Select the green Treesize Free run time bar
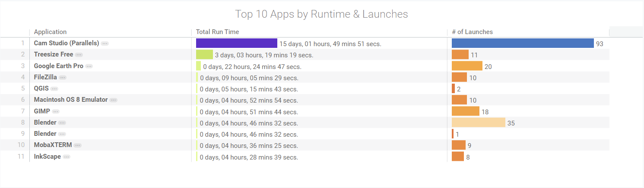Image resolution: width=644 pixels, height=188 pixels. 204,55
